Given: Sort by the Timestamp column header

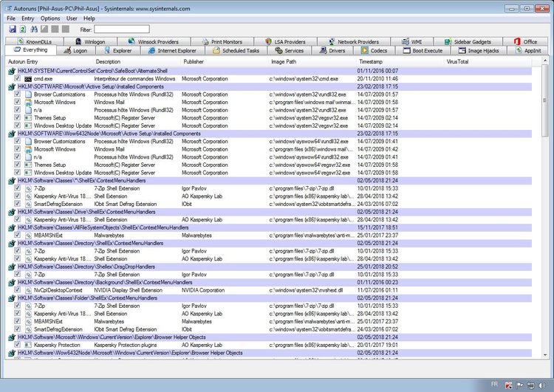Looking at the screenshot, I should coord(400,62).
